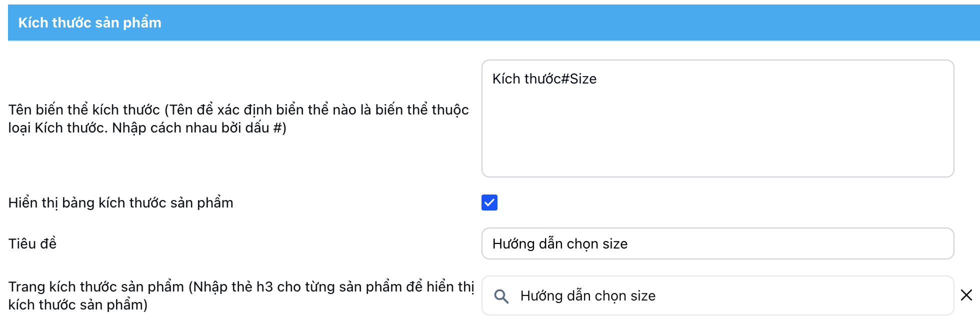Click 'Hướng dẫn chọn size' text in the search box

coord(587,296)
